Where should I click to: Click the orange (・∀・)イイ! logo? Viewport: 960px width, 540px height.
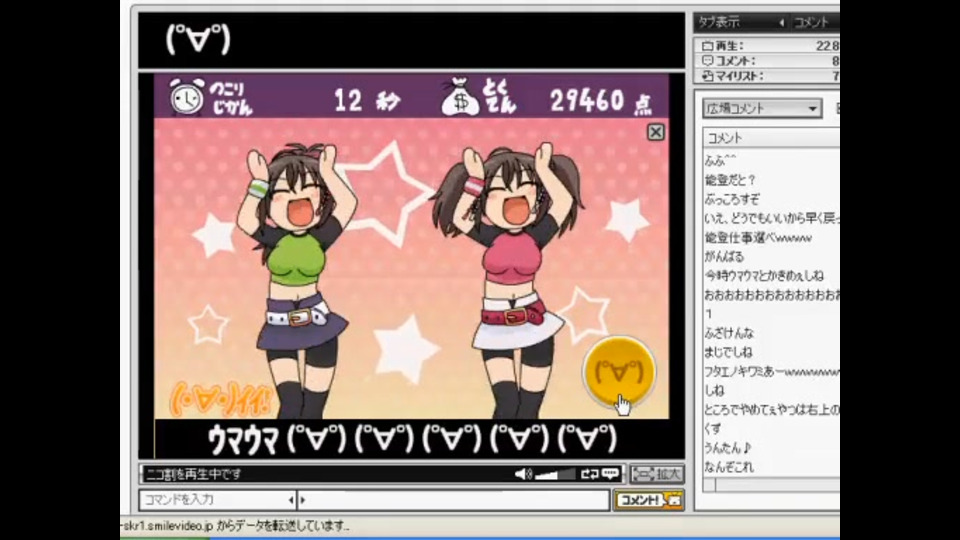tap(219, 398)
